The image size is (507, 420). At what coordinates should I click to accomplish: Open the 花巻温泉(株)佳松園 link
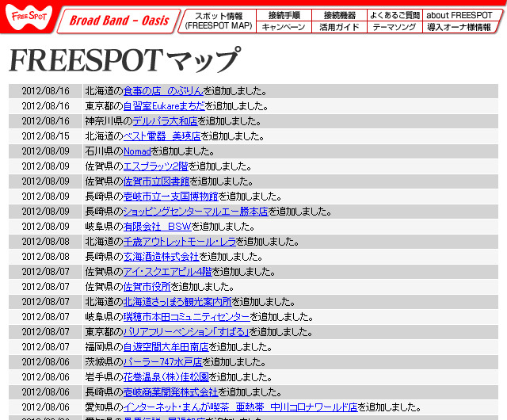166,377
